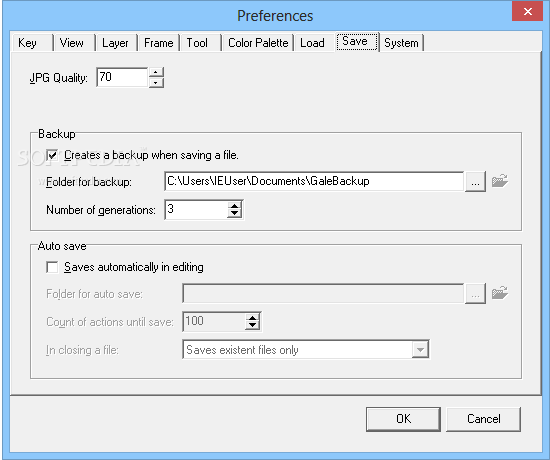
Task: Open the System tab
Action: [402, 43]
